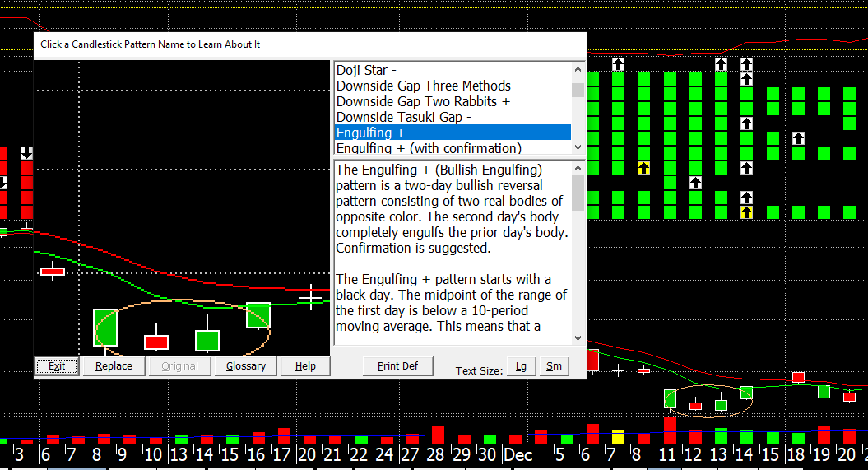868x470 pixels.
Task: Click yellow volume bar above Dec 7
Action: [x=619, y=436]
